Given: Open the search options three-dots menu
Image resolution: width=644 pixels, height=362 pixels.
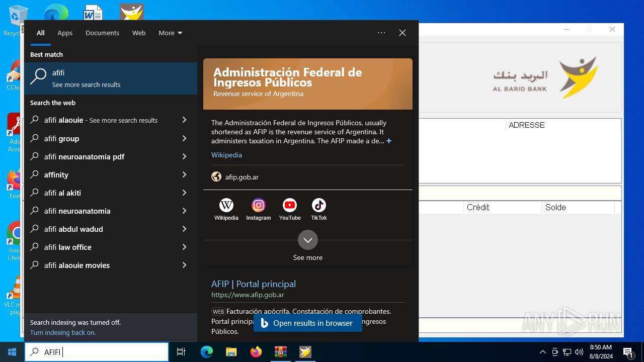Looking at the screenshot, I should tap(381, 33).
